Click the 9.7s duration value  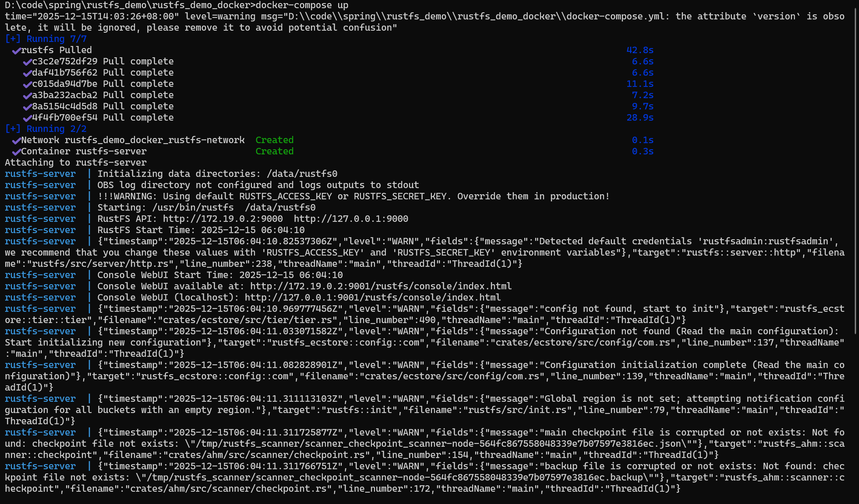[643, 106]
